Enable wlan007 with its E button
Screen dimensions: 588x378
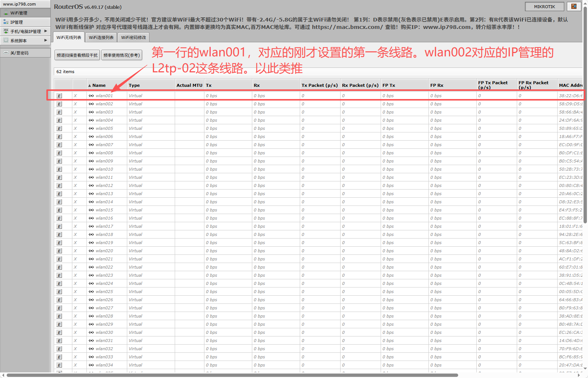click(59, 145)
